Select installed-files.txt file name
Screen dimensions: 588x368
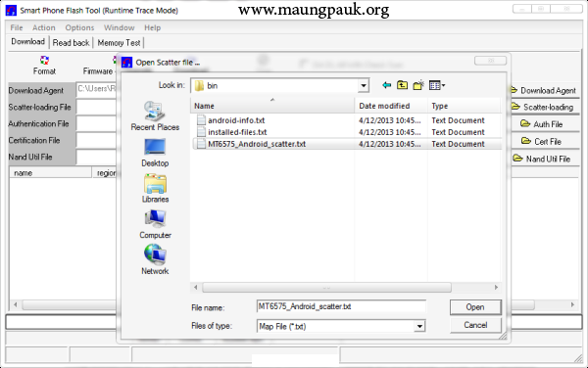tap(237, 132)
